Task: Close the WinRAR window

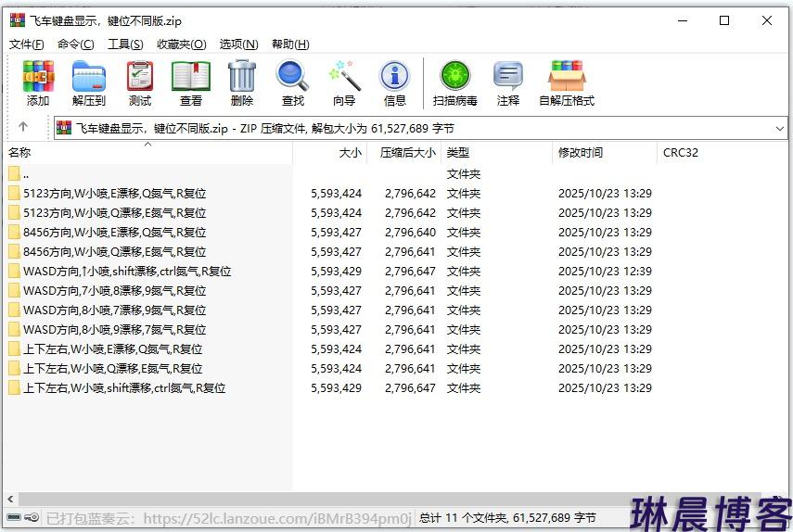Action: (767, 20)
